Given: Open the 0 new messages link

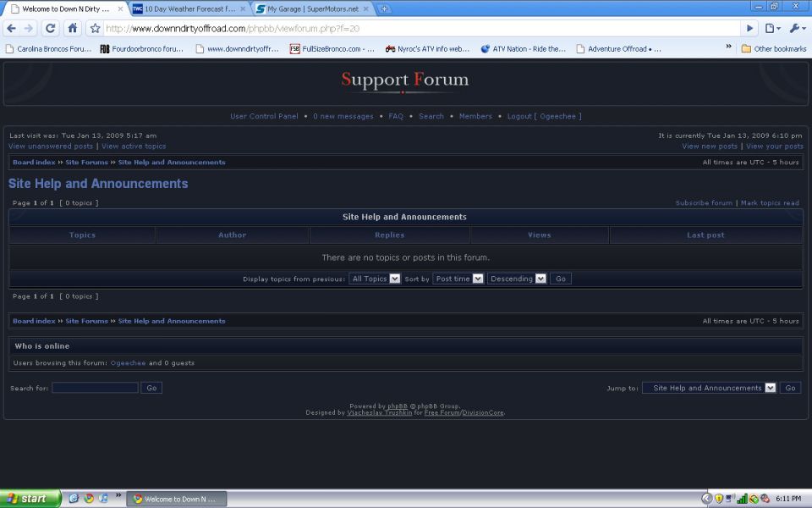Looking at the screenshot, I should [x=343, y=116].
